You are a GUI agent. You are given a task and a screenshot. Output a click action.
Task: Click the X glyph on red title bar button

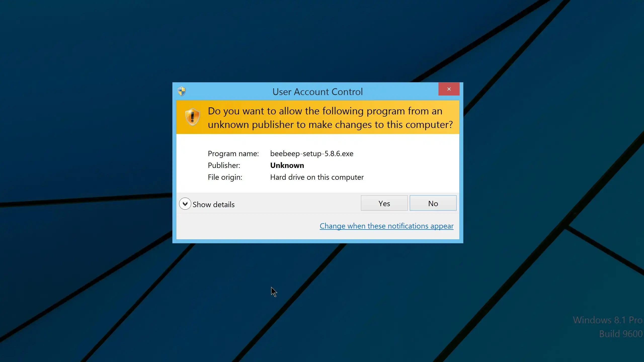pos(449,89)
